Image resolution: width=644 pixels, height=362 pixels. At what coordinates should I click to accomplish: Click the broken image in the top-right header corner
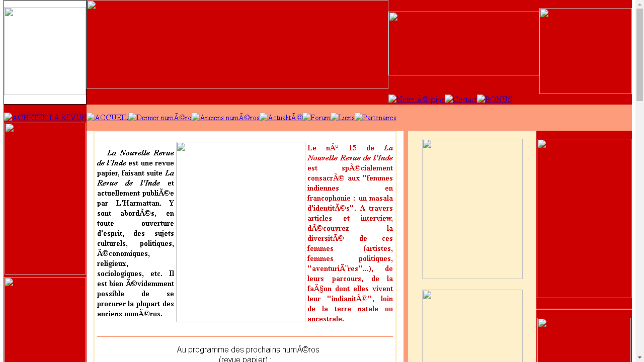pyautogui.click(x=586, y=51)
